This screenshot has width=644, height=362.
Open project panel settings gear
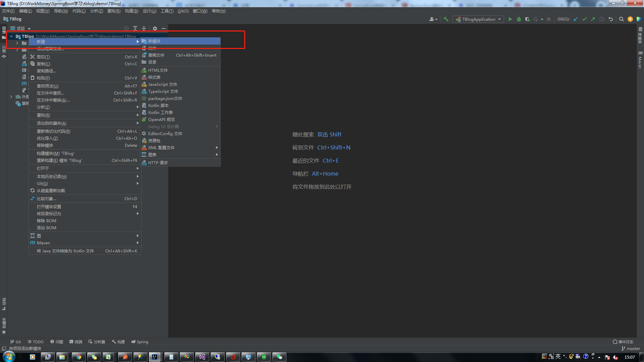click(x=155, y=28)
